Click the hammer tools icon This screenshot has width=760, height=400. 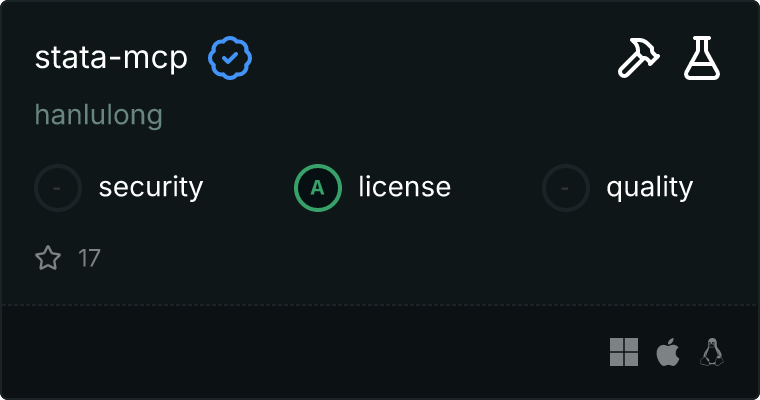pos(636,59)
